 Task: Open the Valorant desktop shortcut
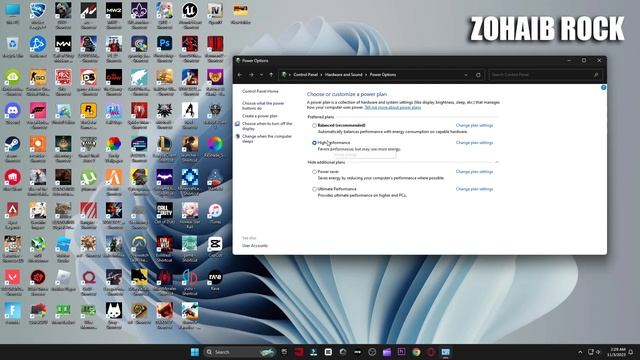(13, 281)
